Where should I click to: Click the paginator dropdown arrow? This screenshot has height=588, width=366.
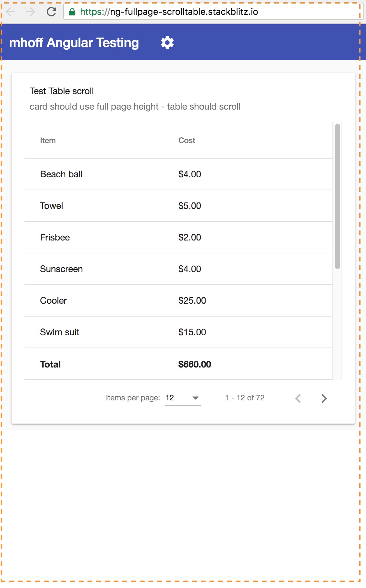[195, 398]
